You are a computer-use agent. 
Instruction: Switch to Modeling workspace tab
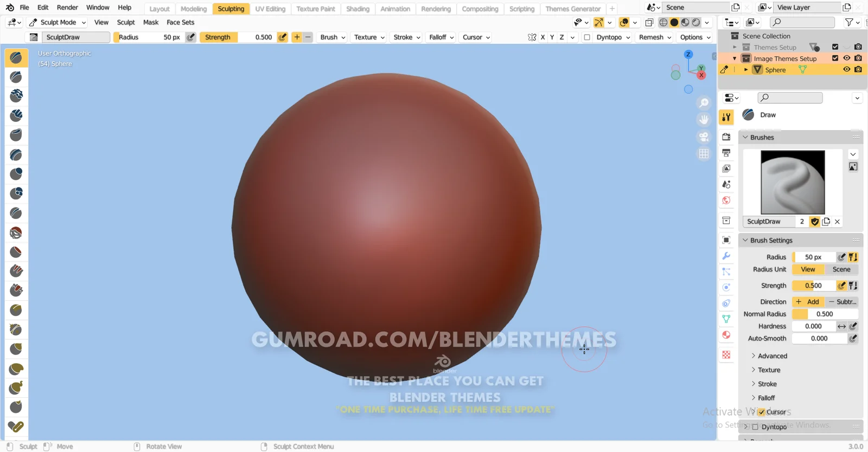point(194,9)
